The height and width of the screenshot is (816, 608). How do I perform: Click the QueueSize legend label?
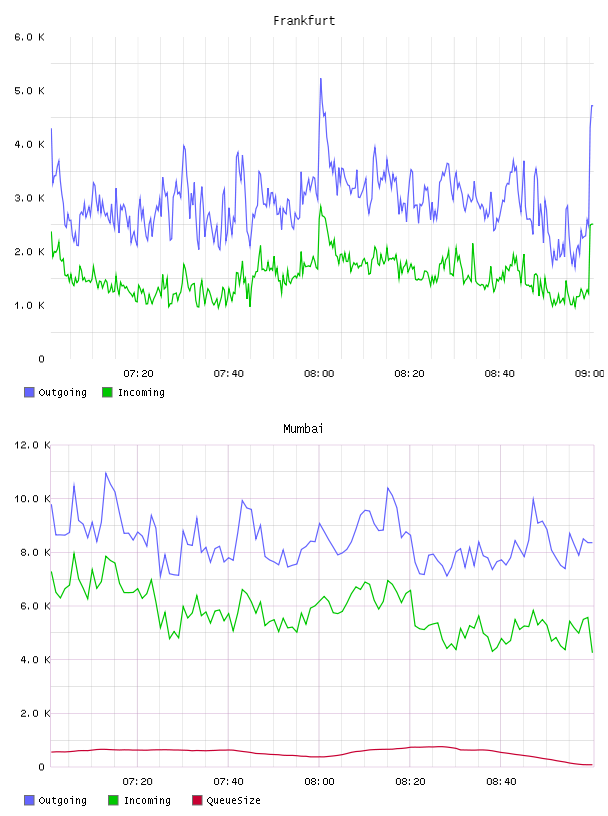[x=233, y=800]
